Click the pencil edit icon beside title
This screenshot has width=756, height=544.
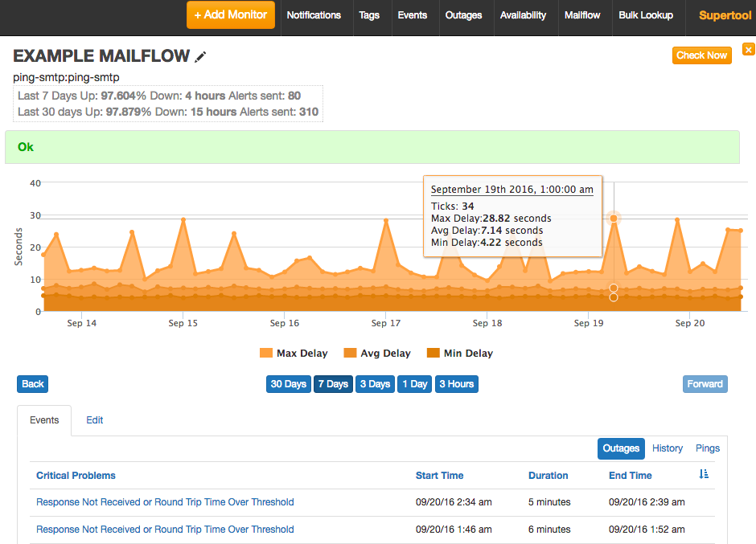click(x=201, y=56)
